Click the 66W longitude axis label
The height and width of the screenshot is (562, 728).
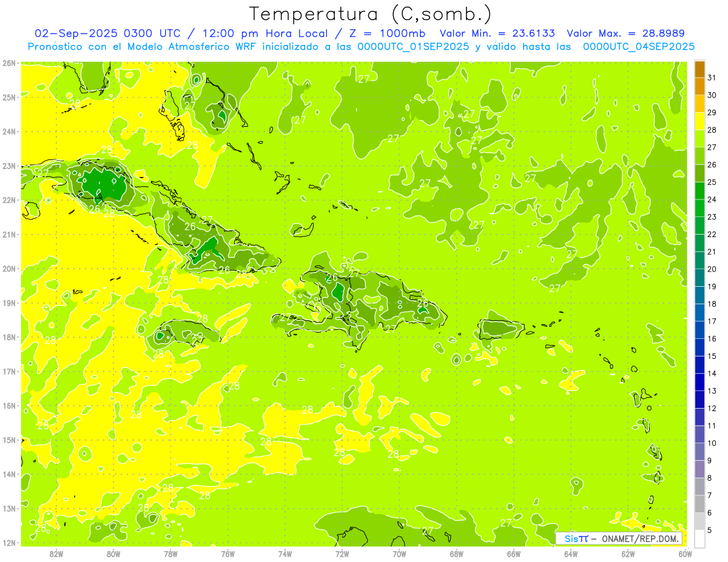[x=514, y=554]
